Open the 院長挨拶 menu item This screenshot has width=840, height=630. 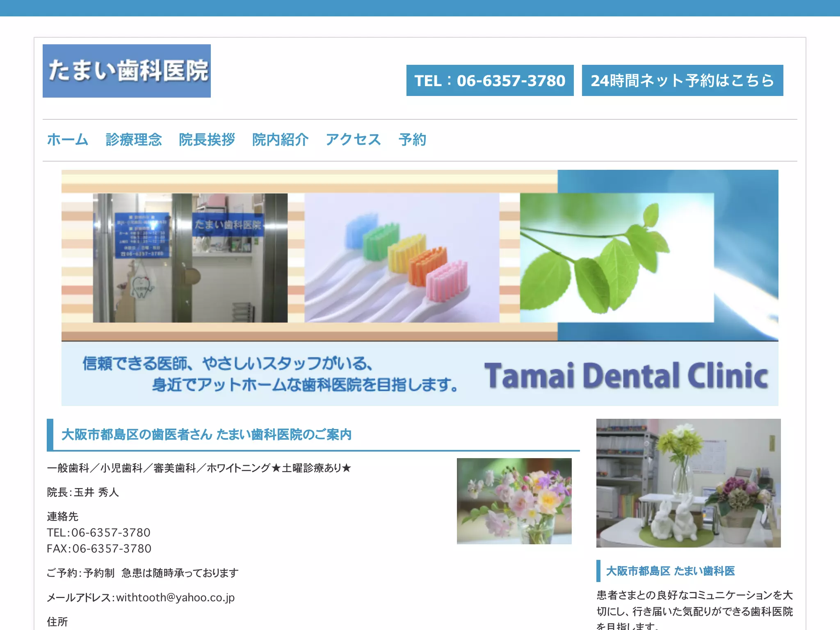pyautogui.click(x=207, y=139)
